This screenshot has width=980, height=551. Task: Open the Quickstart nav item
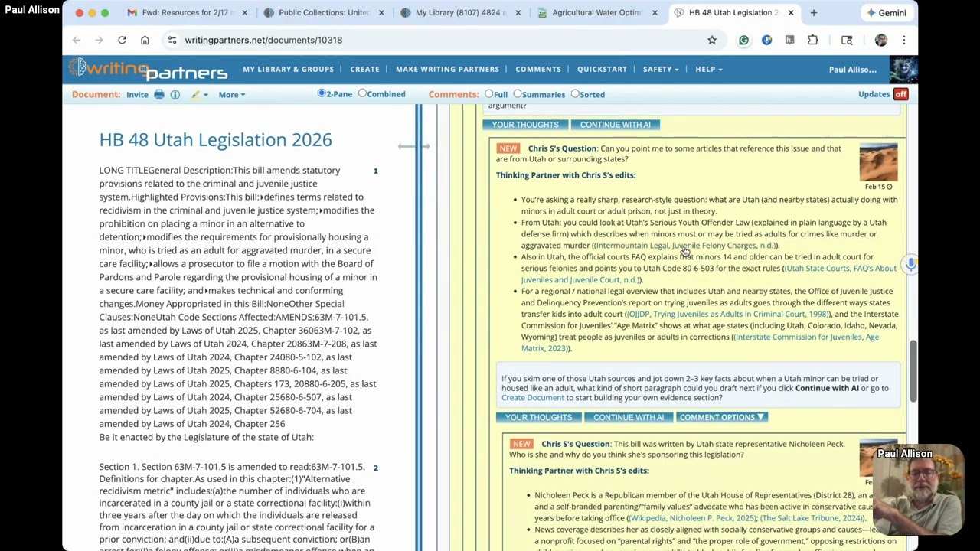[x=602, y=69]
